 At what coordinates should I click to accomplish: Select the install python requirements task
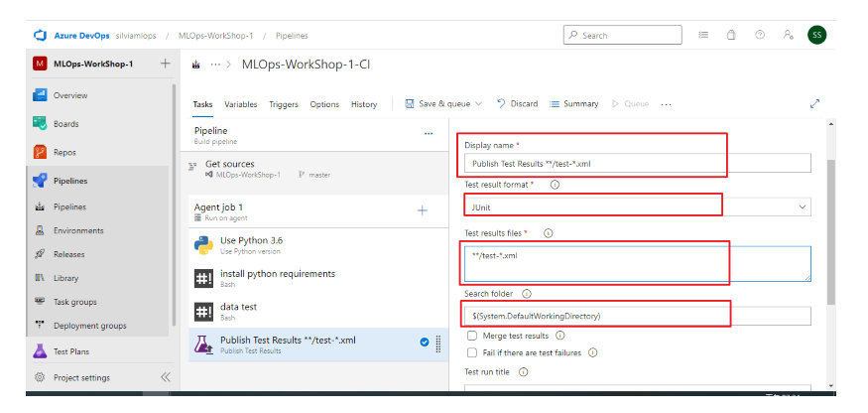pyautogui.click(x=318, y=278)
